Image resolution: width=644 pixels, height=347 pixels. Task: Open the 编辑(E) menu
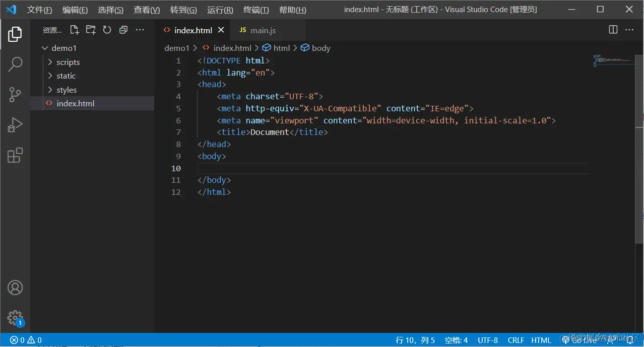click(x=75, y=10)
